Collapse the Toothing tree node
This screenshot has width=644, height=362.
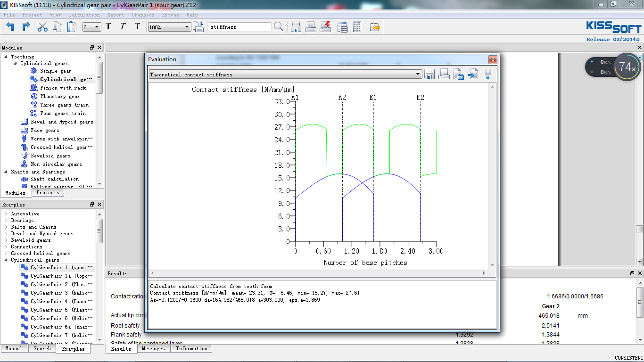click(6, 57)
